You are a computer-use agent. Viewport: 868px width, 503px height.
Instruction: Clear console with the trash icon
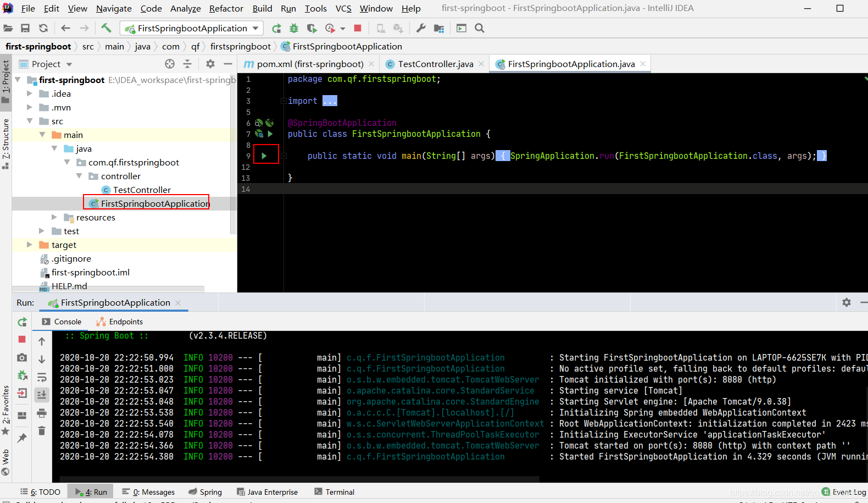pos(42,430)
